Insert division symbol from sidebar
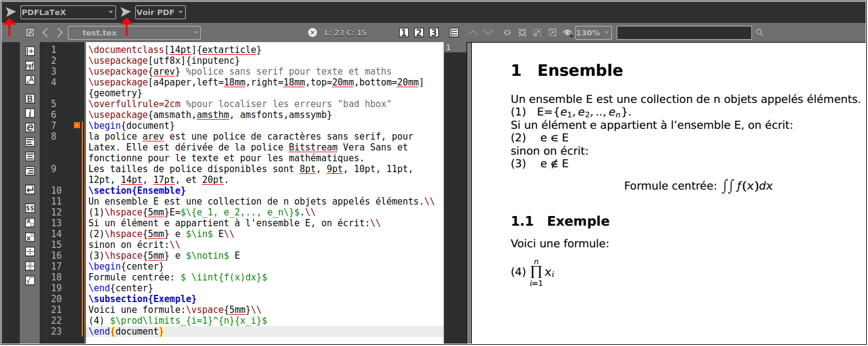 click(x=30, y=252)
